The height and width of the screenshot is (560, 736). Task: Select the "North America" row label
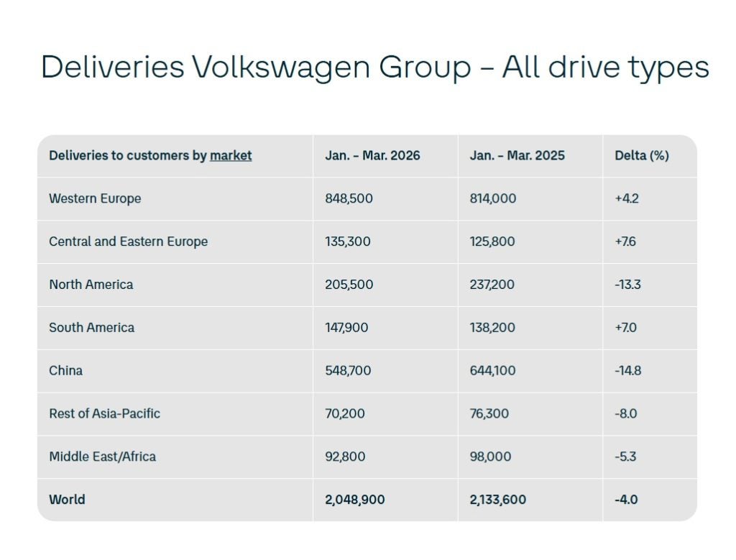tap(91, 285)
